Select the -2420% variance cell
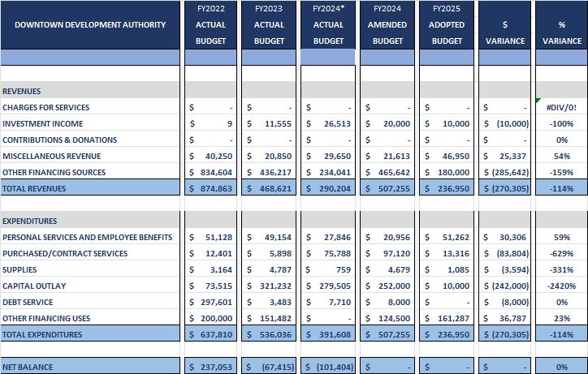Screen dimensions: 588x374 562,286
